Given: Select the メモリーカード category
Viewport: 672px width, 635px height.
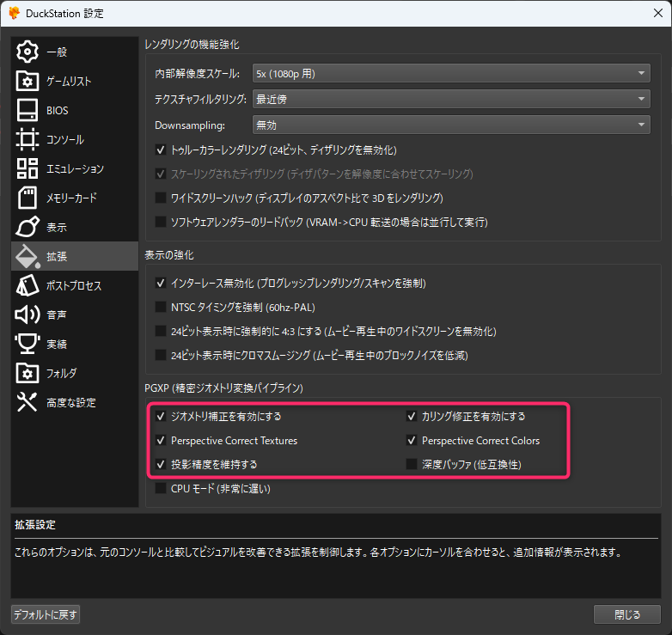Looking at the screenshot, I should [x=75, y=198].
